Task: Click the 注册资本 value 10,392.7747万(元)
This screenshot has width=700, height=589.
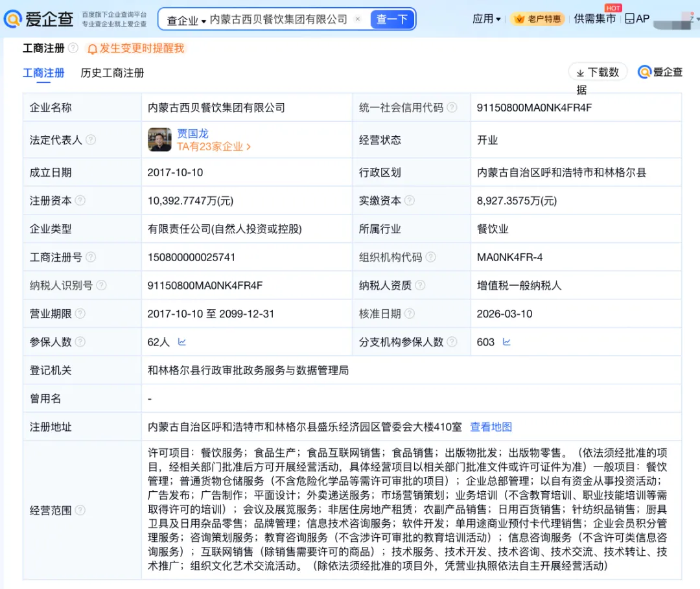Action: (190, 201)
